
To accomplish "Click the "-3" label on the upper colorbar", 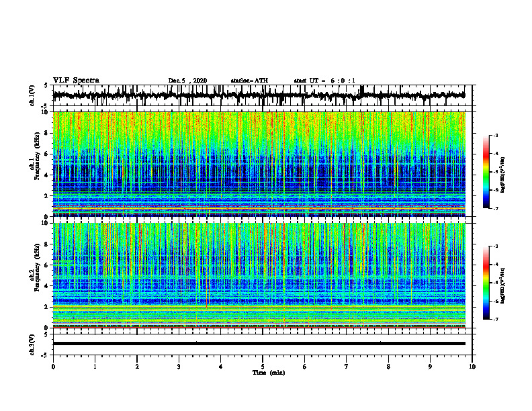I will (495, 135).
